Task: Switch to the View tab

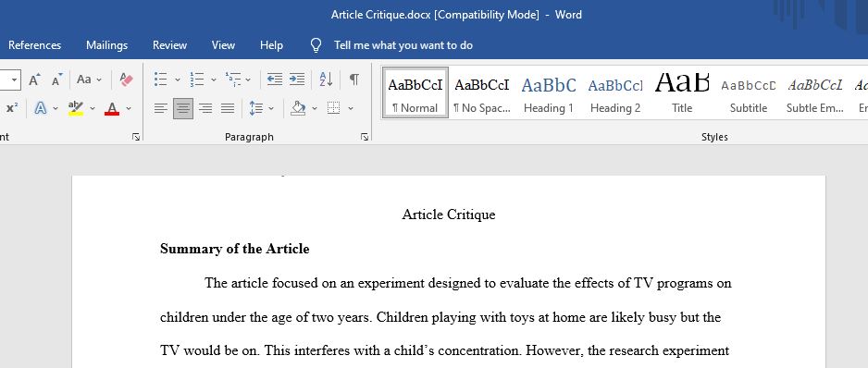Action: click(223, 45)
